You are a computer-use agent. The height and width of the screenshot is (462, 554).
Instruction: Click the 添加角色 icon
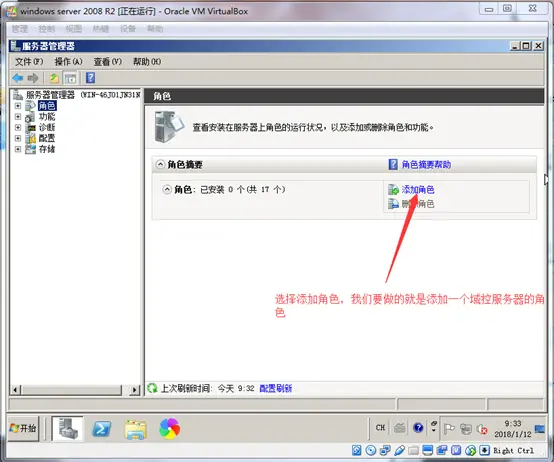click(x=393, y=190)
